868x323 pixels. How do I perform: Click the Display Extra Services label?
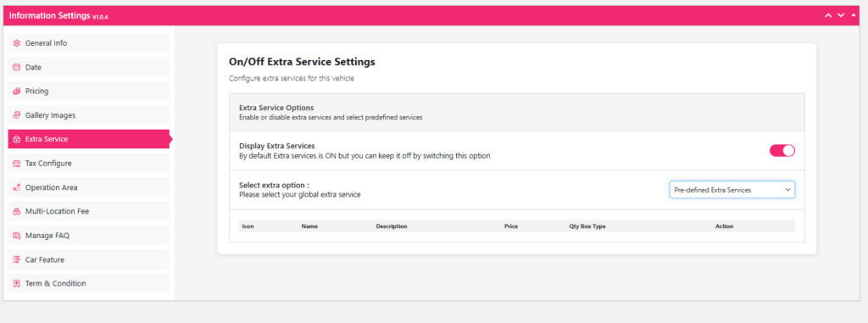click(277, 146)
